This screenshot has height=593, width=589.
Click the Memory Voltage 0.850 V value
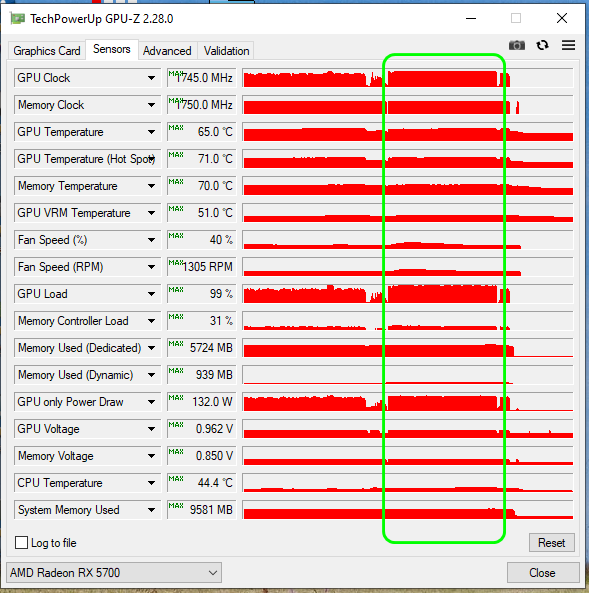tap(202, 456)
